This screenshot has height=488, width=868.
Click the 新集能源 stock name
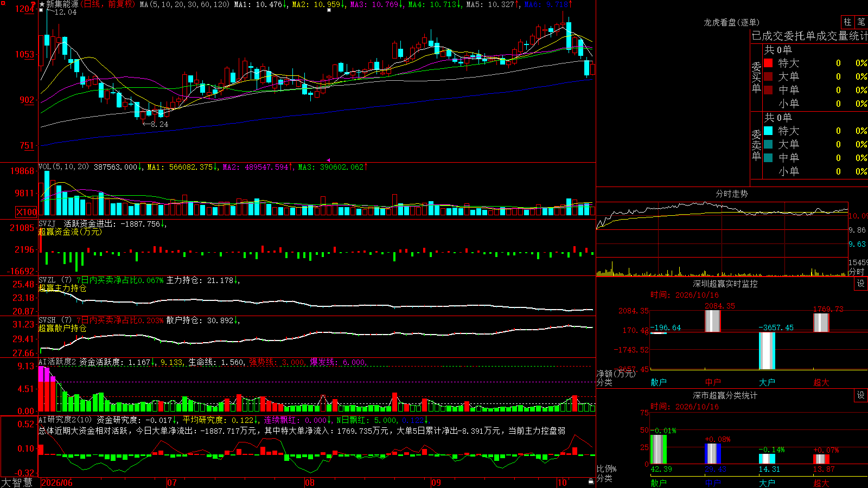coord(62,4)
